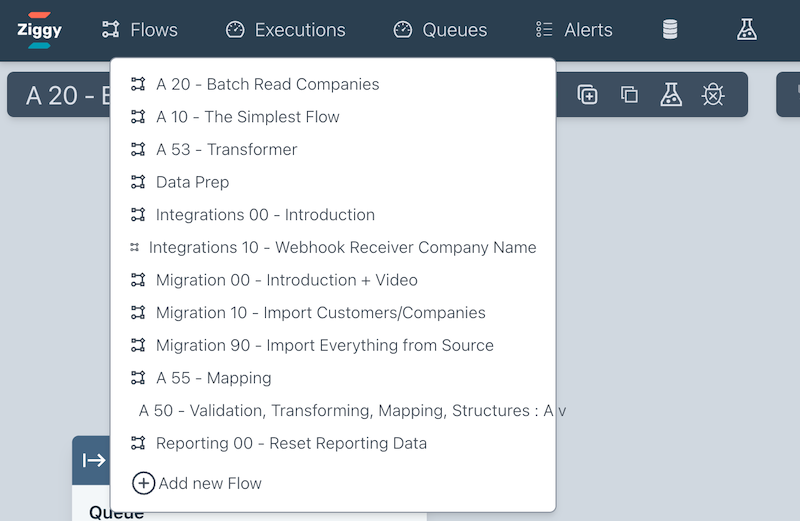Click the Ziggy logo

(x=39, y=30)
